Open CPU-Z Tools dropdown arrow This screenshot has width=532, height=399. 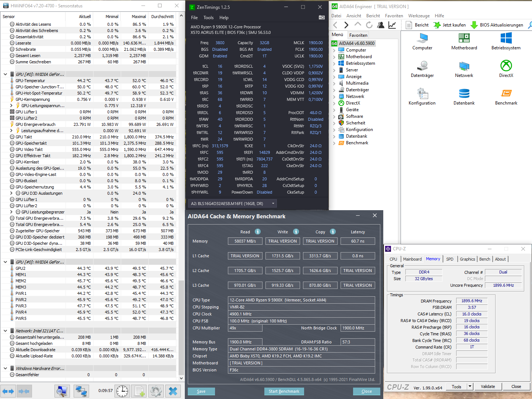point(470,386)
